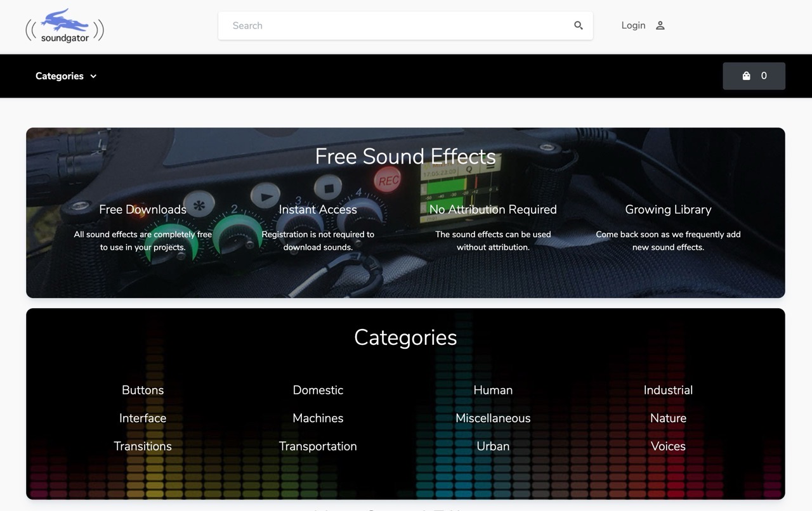Click the Growing Library heading
Screen dimensions: 812x511
click(668, 209)
